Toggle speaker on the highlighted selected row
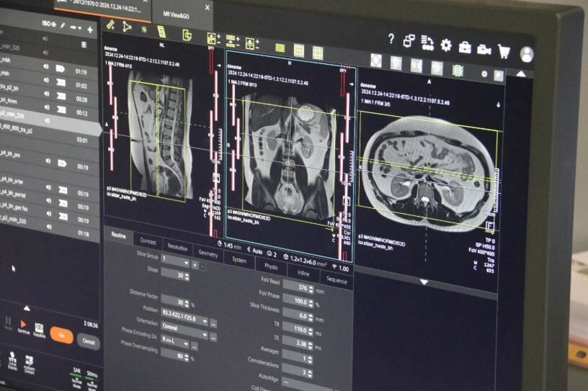Image resolution: width=588 pixels, height=391 pixels. [x=48, y=121]
